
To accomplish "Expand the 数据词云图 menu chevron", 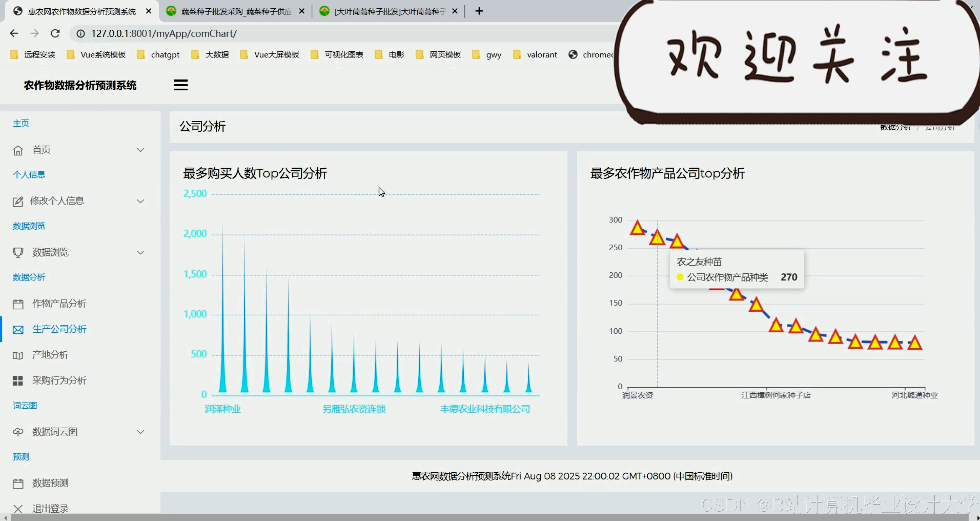I will (140, 432).
